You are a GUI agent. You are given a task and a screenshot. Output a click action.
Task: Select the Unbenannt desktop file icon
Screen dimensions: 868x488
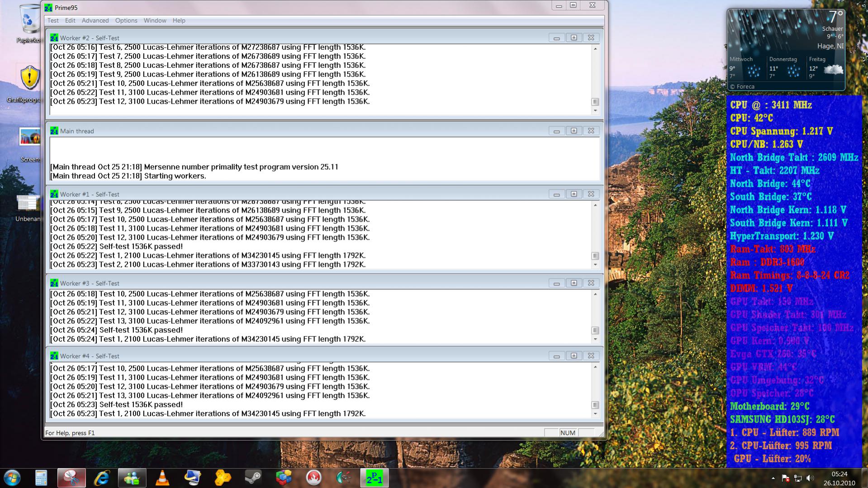coord(28,208)
